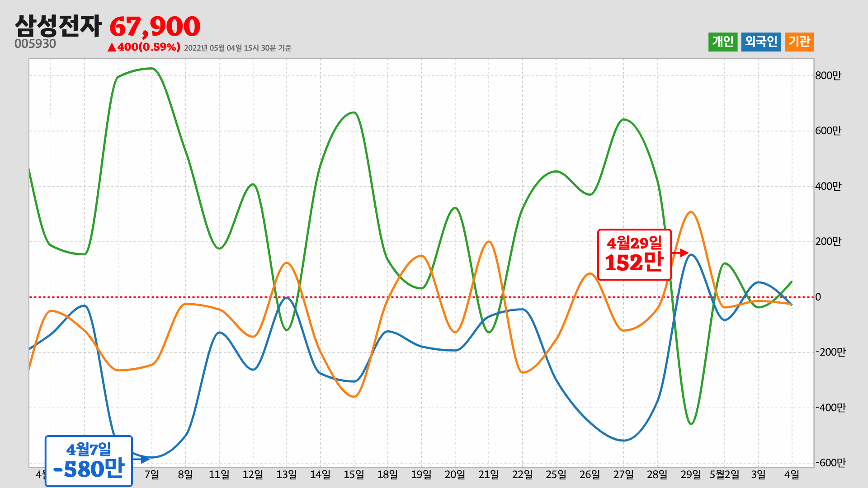The height and width of the screenshot is (488, 868).
Task: Click the 200만 y-axis label
Action: coord(828,241)
